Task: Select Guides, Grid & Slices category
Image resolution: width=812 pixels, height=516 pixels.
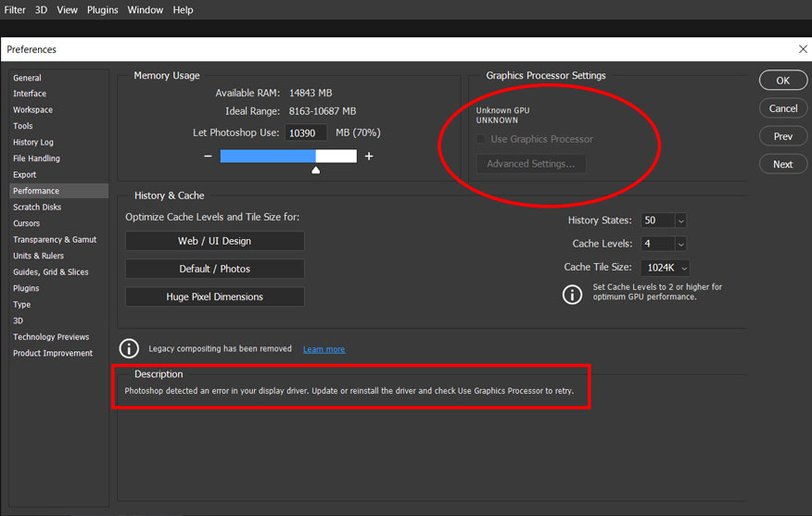Action: point(58,272)
